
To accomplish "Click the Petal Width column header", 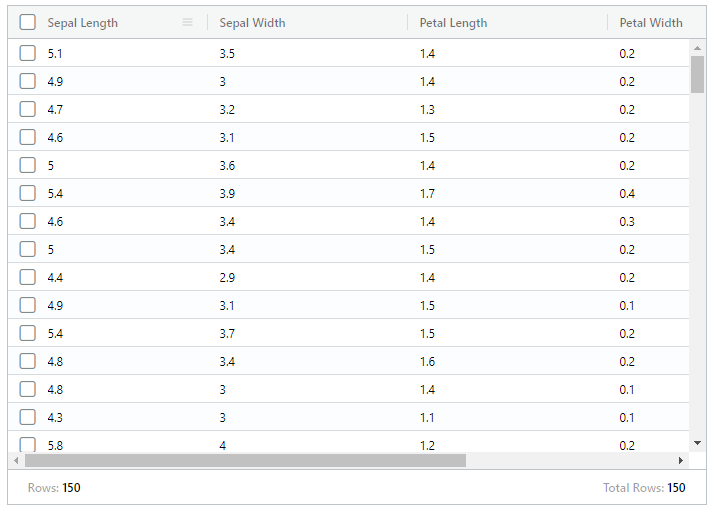I will point(650,22).
